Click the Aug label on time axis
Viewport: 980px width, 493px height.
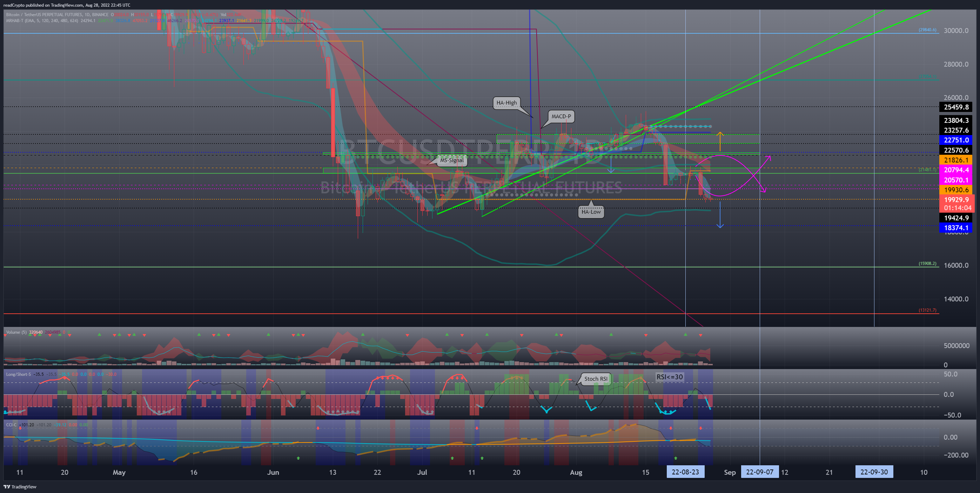(x=576, y=472)
